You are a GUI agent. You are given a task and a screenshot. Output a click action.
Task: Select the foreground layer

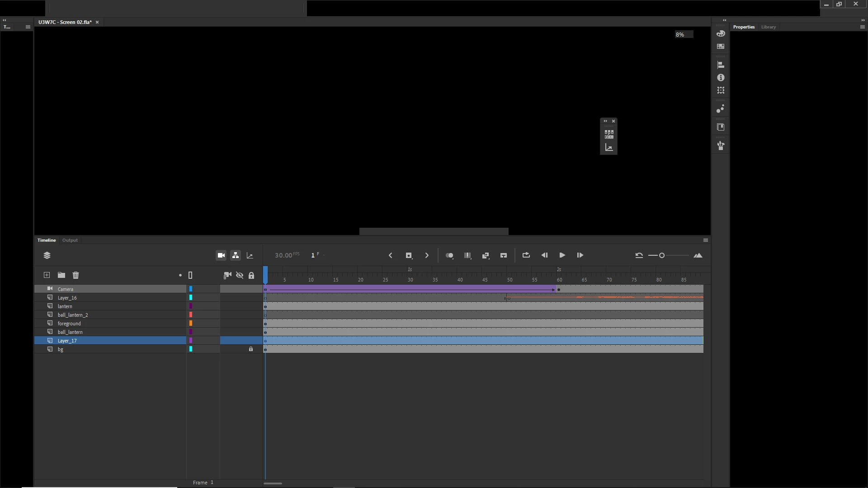click(x=69, y=324)
